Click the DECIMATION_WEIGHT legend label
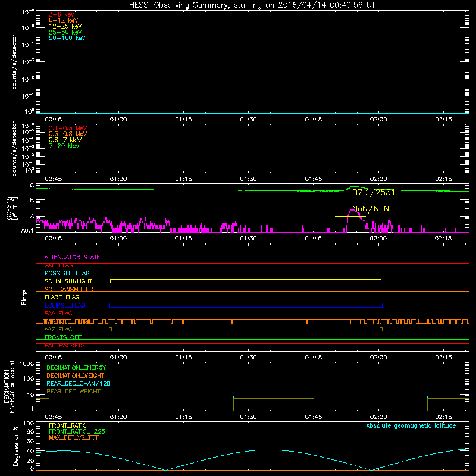The width and height of the screenshot is (476, 476). (76, 375)
